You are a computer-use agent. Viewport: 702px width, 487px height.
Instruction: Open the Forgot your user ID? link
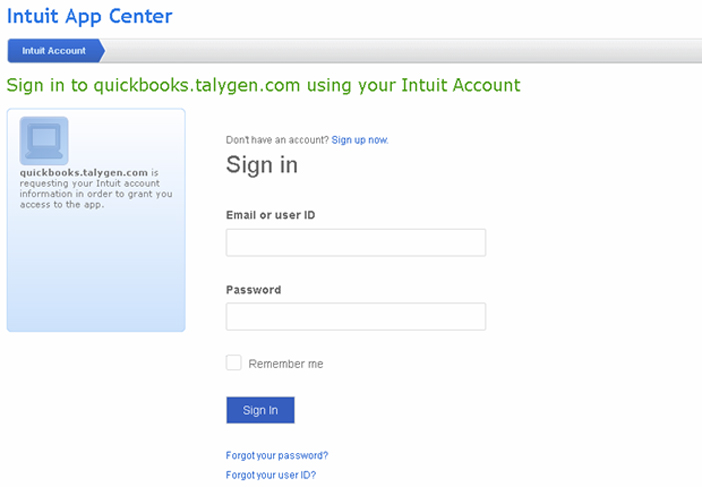point(271,475)
